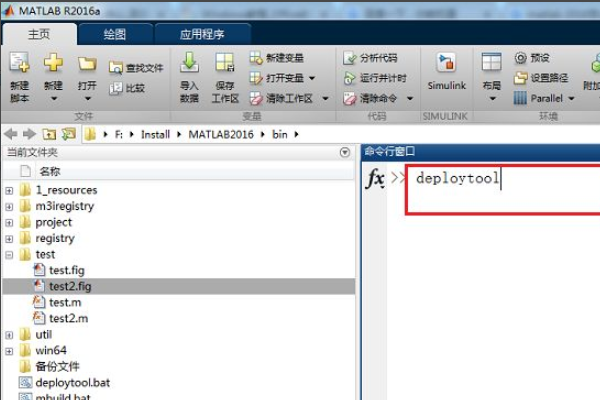
Task: Click Compare (比较) in the toolbar
Action: 127,88
